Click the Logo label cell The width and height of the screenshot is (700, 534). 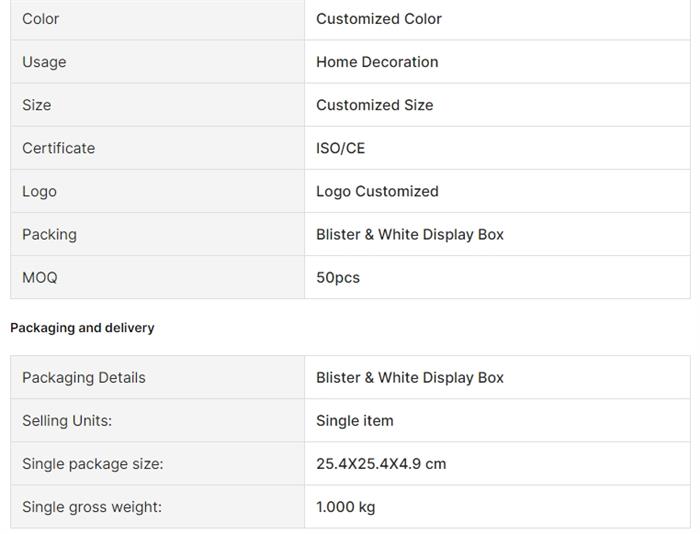[x=40, y=191]
